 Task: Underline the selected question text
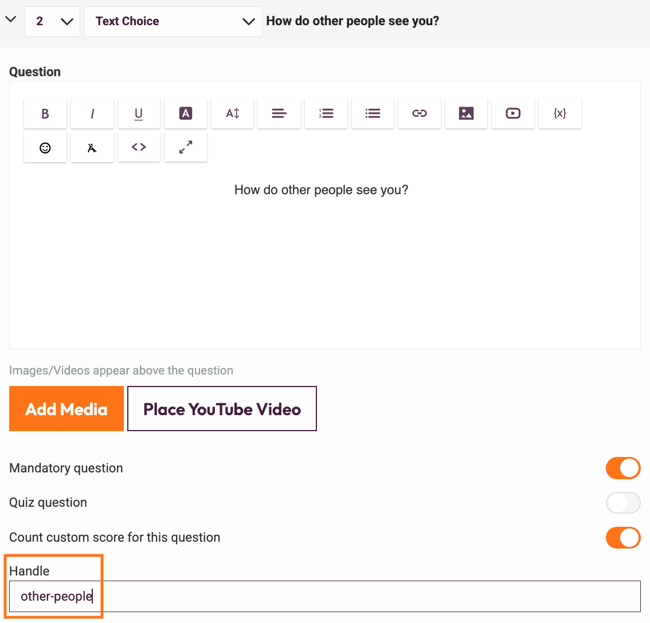(138, 114)
